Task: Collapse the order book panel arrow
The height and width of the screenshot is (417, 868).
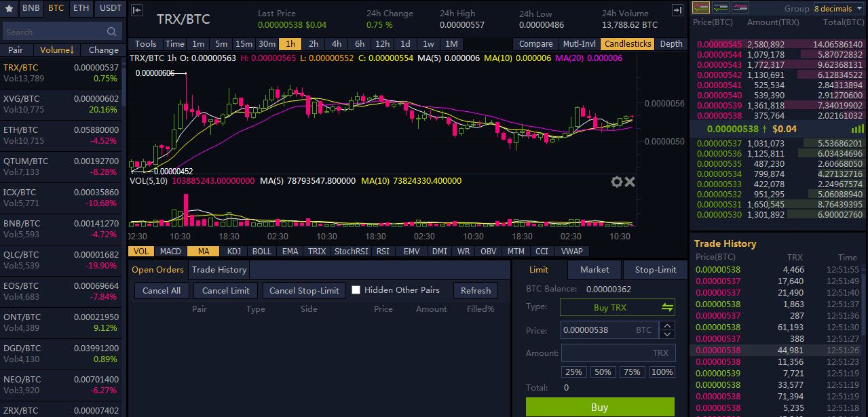Action: click(x=677, y=10)
